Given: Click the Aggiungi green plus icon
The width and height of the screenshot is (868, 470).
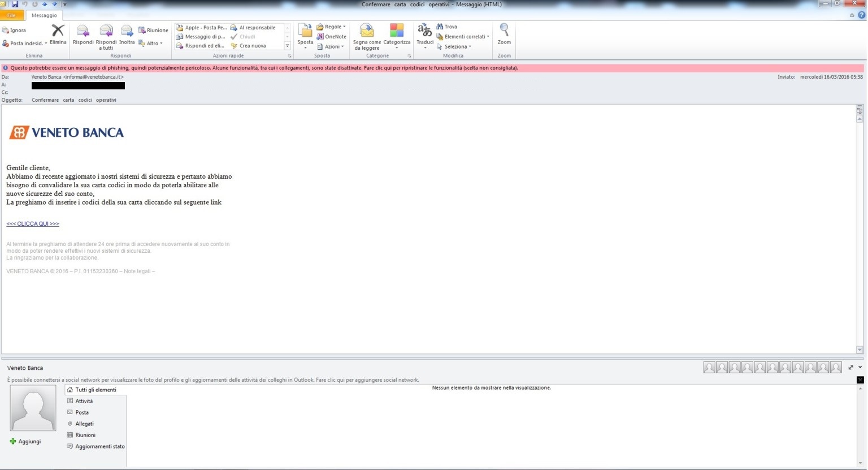Looking at the screenshot, I should click(13, 441).
